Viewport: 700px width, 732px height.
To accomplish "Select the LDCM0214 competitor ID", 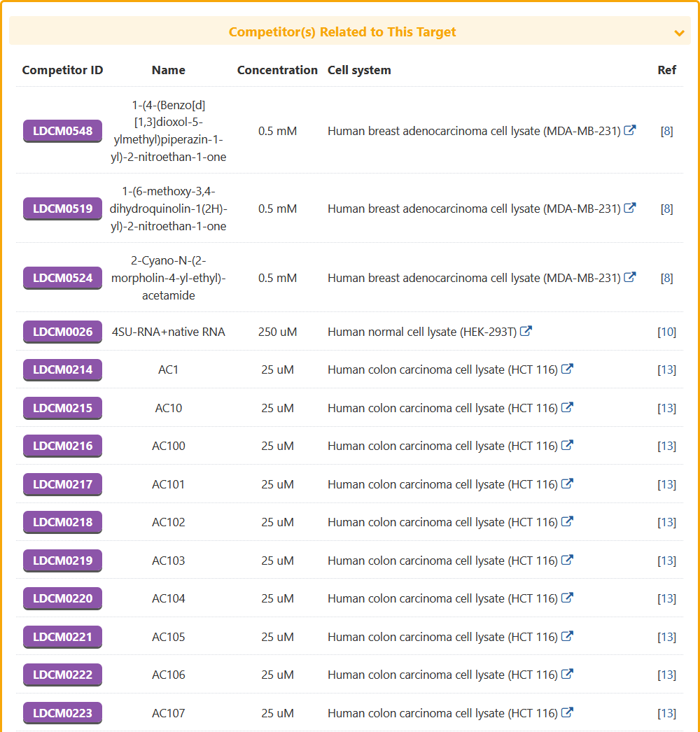I will coord(62,369).
